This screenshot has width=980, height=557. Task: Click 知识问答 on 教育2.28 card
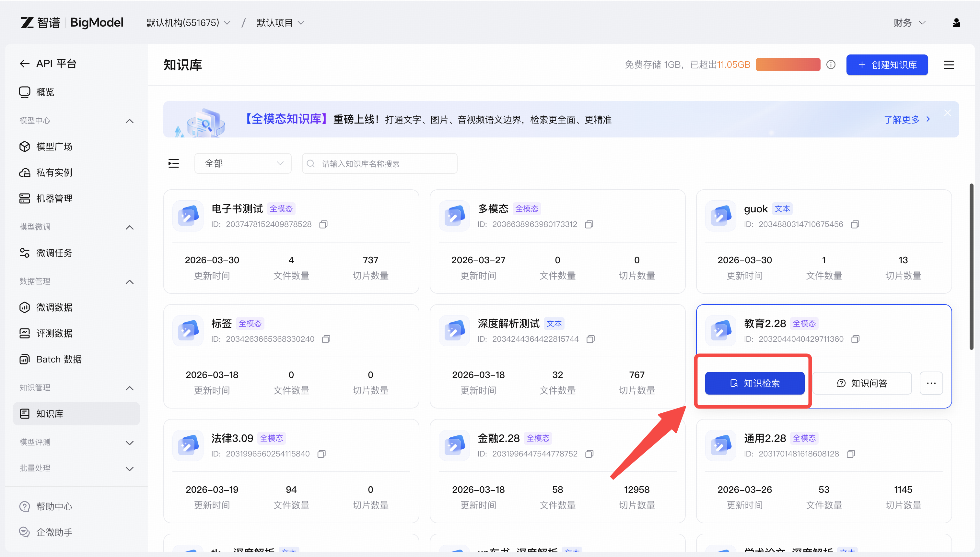862,383
